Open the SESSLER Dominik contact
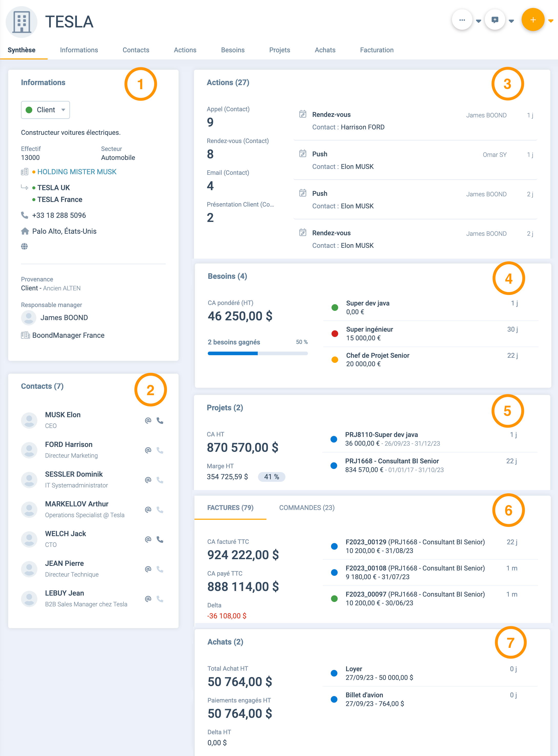 74,474
